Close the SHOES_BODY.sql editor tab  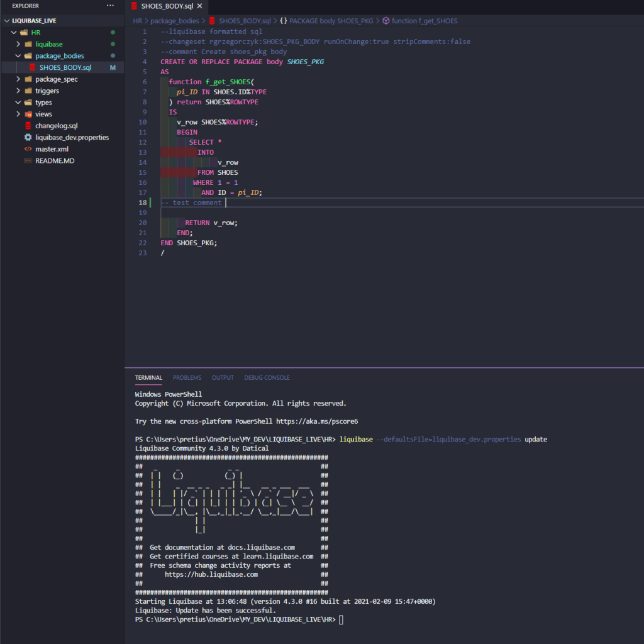point(199,6)
